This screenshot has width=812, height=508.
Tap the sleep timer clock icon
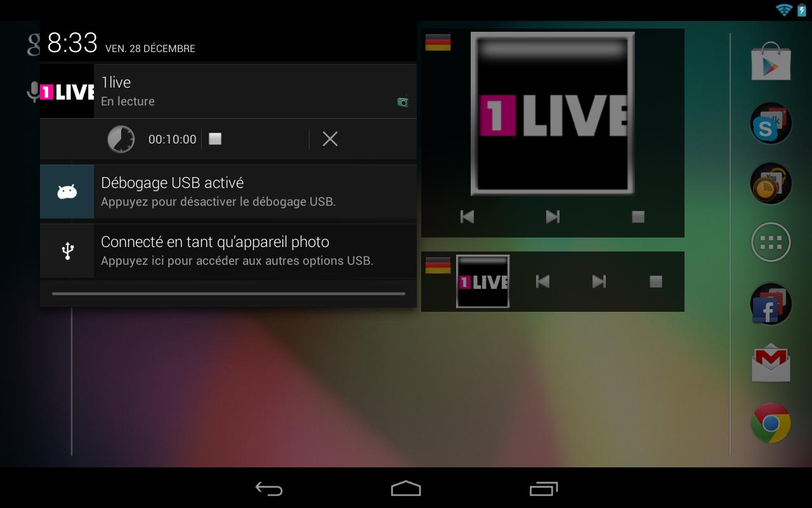(x=121, y=138)
